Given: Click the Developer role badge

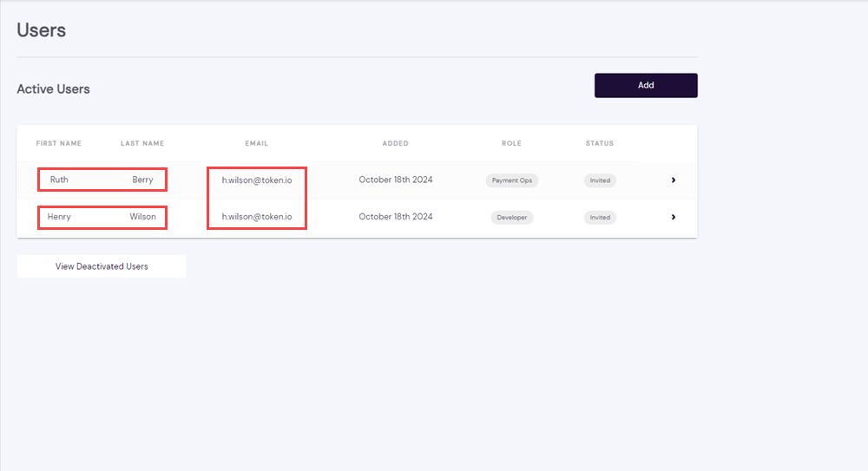Looking at the screenshot, I should click(x=511, y=217).
